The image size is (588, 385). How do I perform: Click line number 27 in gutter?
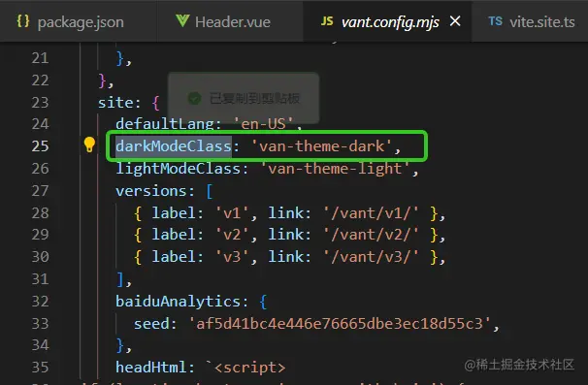click(40, 191)
